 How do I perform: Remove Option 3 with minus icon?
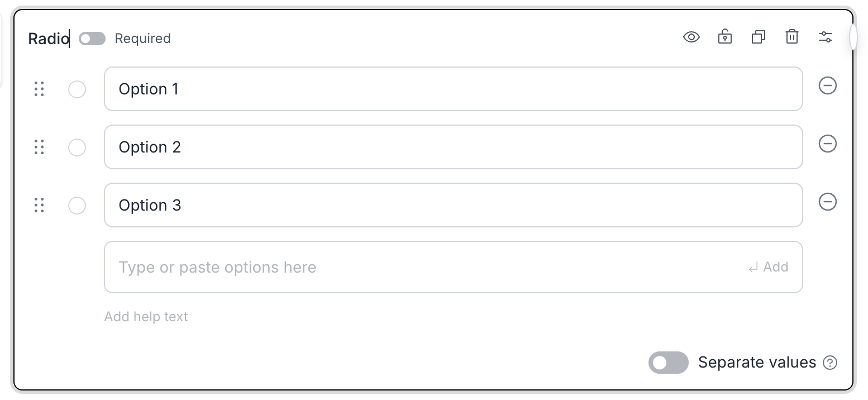828,202
